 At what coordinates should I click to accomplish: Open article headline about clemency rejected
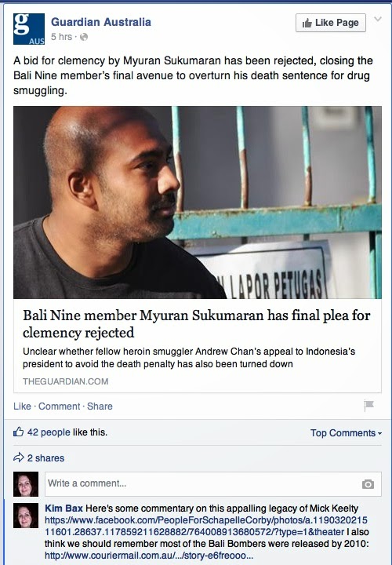coord(197,323)
